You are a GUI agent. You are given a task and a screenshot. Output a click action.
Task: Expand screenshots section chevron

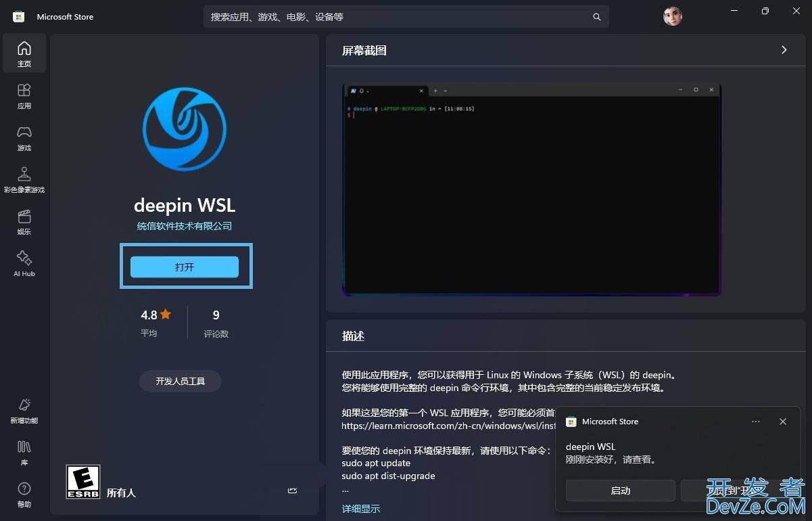(x=784, y=50)
